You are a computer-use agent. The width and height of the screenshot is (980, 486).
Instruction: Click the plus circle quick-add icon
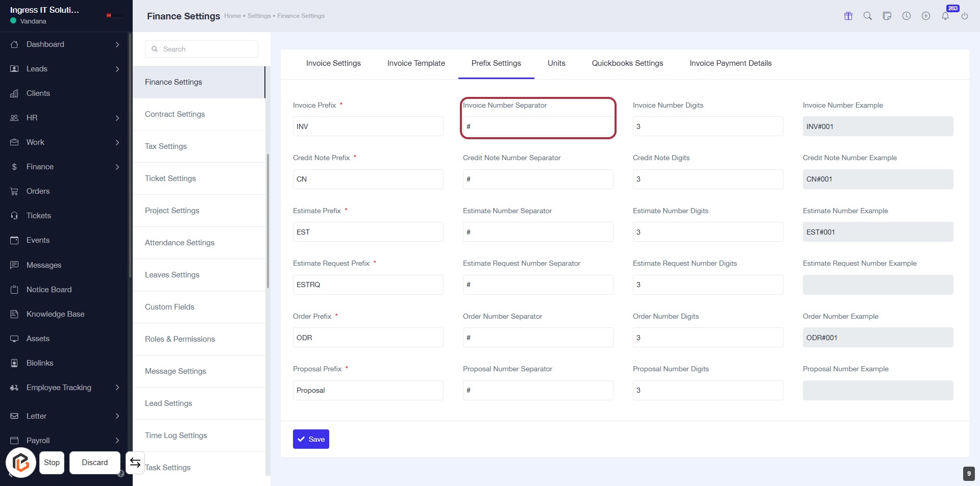tap(926, 16)
